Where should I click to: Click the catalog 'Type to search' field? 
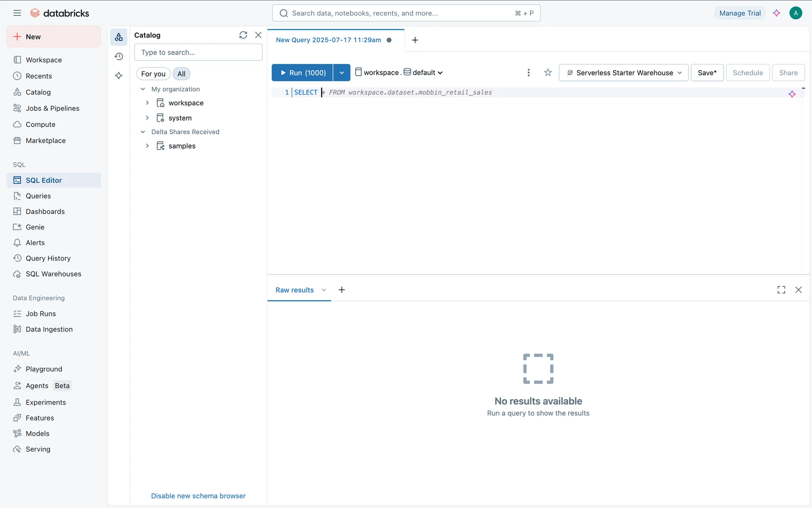198,52
